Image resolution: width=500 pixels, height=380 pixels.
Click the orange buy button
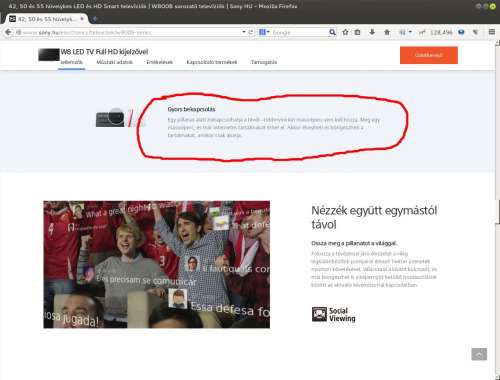click(429, 55)
